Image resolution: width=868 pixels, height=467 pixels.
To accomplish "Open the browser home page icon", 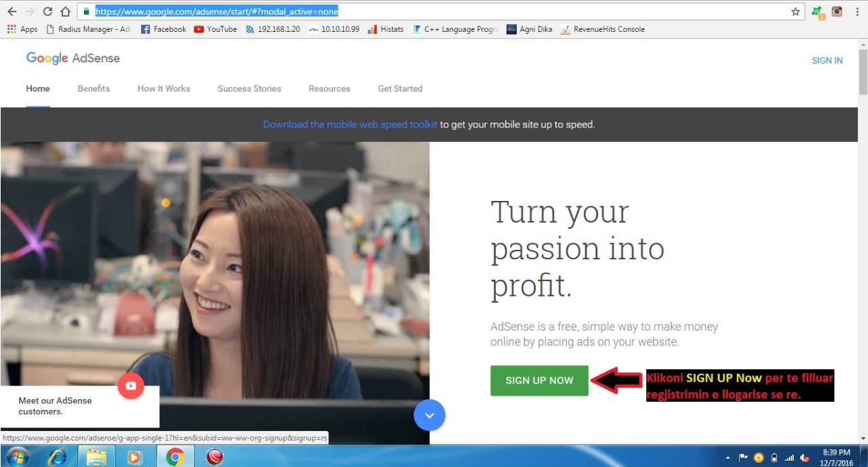I will tap(65, 12).
